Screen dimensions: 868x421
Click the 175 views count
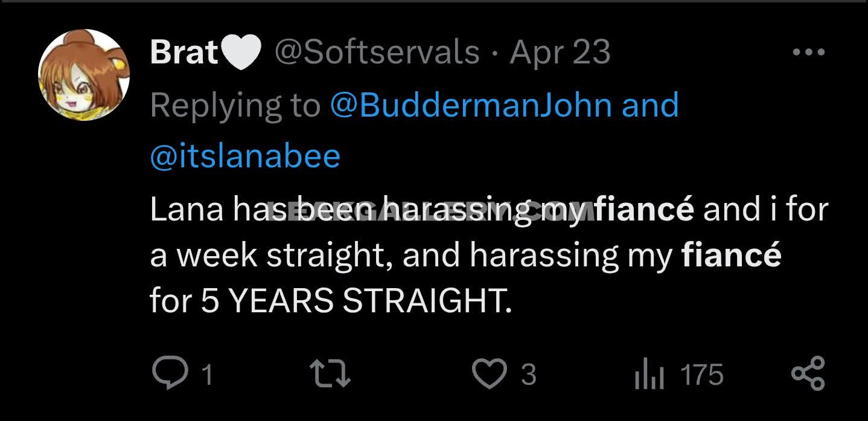click(701, 374)
